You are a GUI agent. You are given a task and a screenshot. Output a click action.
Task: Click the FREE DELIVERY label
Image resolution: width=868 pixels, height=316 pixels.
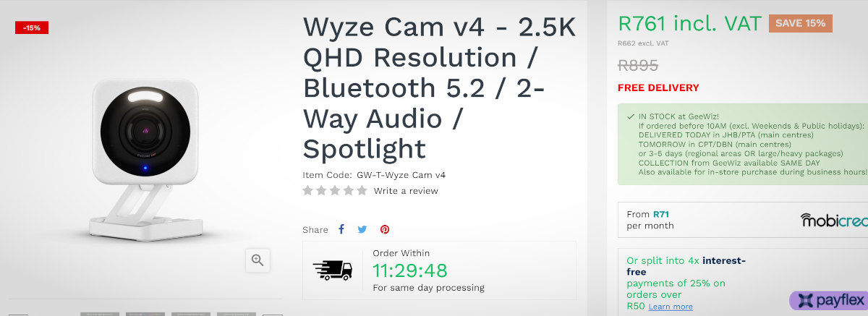pyautogui.click(x=658, y=87)
